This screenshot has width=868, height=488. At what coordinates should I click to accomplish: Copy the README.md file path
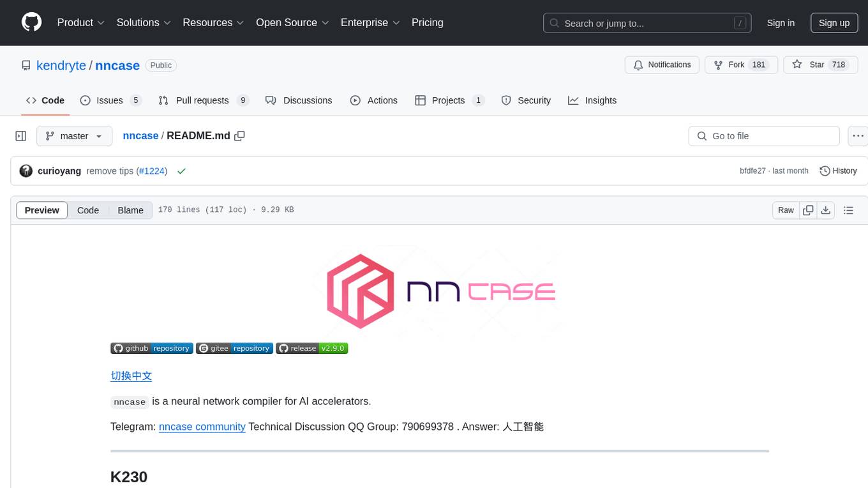(x=240, y=136)
